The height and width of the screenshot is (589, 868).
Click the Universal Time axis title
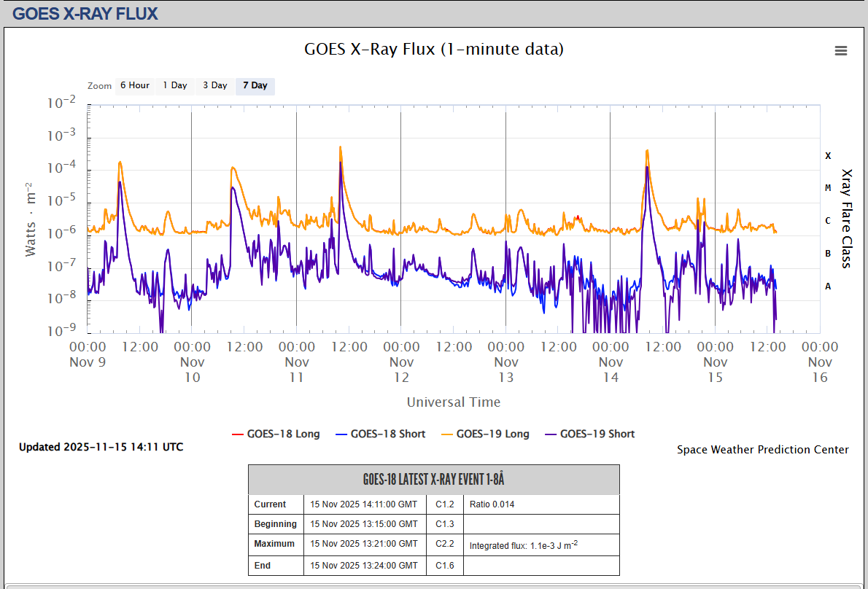454,402
